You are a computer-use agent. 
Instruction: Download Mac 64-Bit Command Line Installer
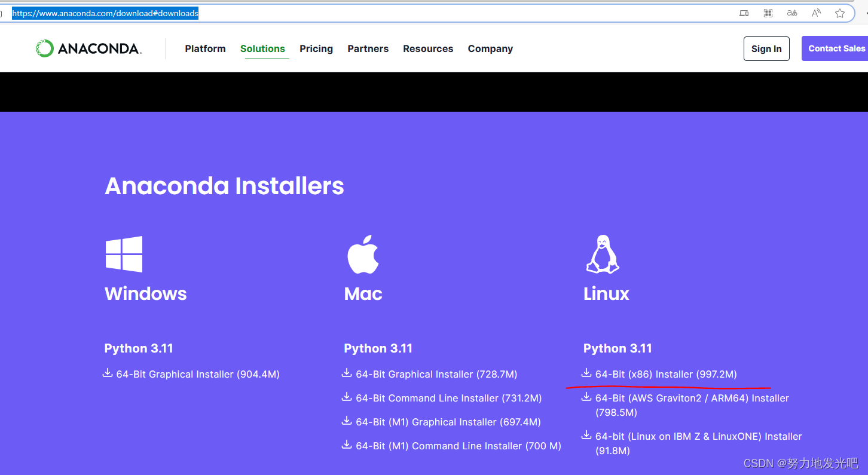point(448,398)
